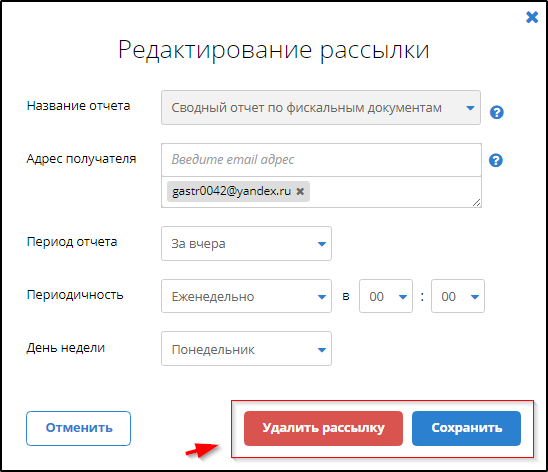Focus the Введите email адрес field
This screenshot has height=472, width=548.
click(322, 160)
